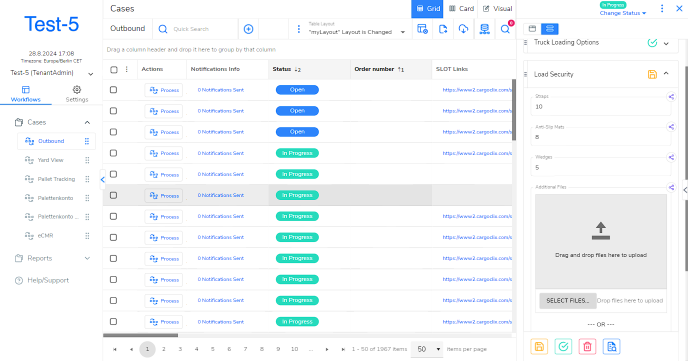Check the fourth In Progress row checkbox

[114, 216]
